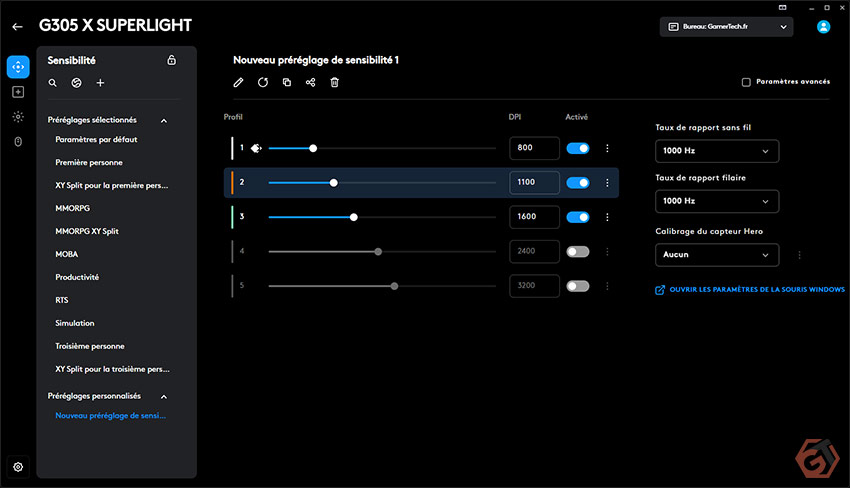Click the window layout icon in title bar

pyautogui.click(x=782, y=8)
